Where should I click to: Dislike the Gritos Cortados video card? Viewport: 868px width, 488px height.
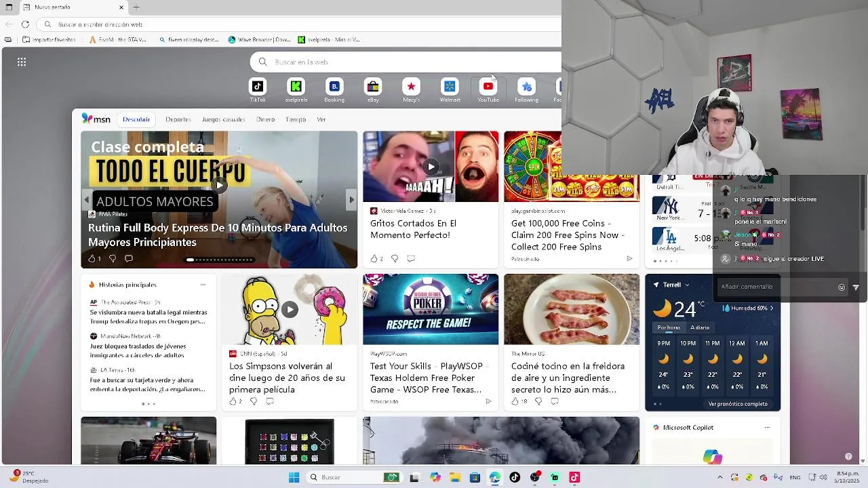395,258
